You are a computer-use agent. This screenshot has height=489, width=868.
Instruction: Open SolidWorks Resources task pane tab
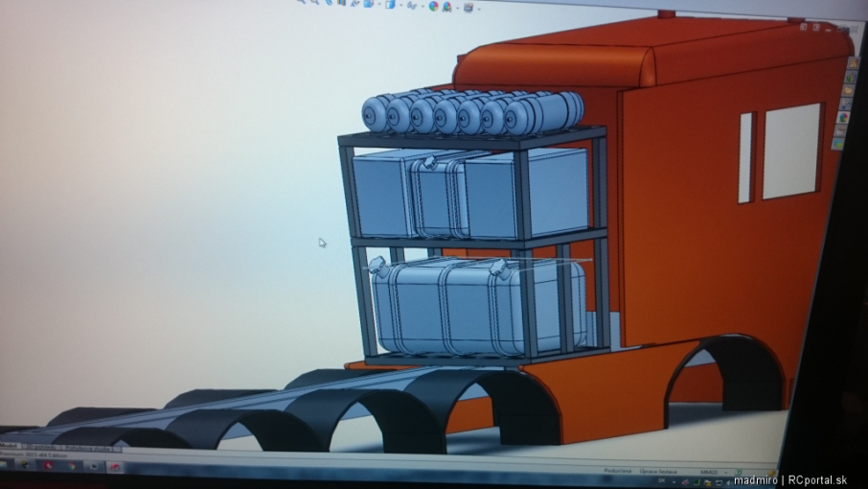pos(854,63)
